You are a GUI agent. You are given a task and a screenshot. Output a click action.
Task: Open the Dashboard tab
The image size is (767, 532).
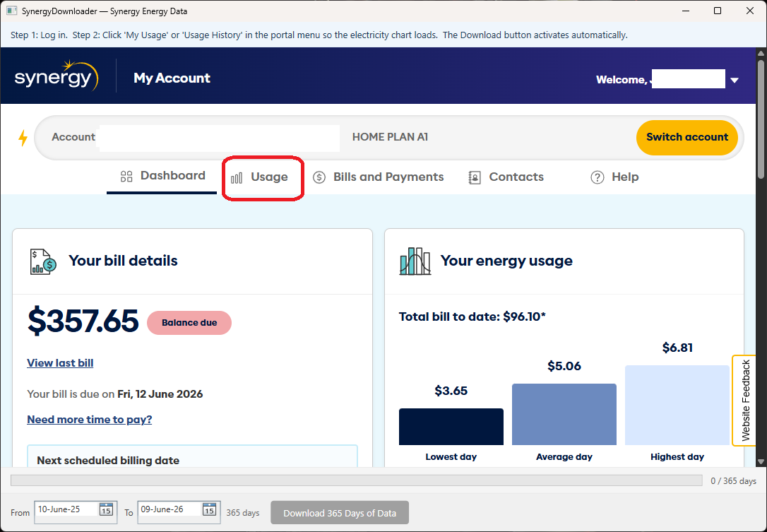coord(162,176)
